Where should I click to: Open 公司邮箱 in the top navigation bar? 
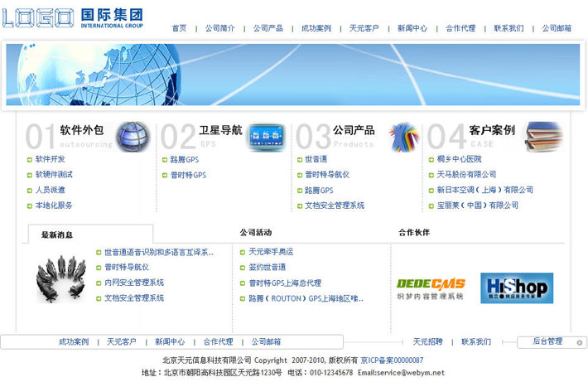pyautogui.click(x=557, y=28)
